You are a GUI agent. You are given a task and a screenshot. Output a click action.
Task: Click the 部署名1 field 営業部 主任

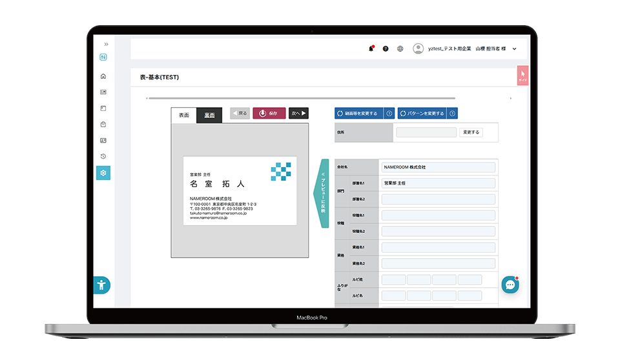tap(438, 183)
